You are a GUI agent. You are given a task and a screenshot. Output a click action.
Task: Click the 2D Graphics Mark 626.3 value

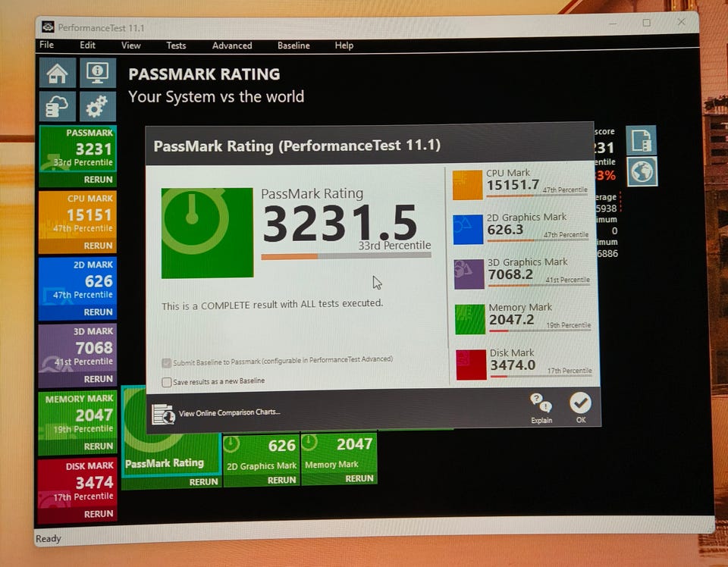click(x=505, y=230)
